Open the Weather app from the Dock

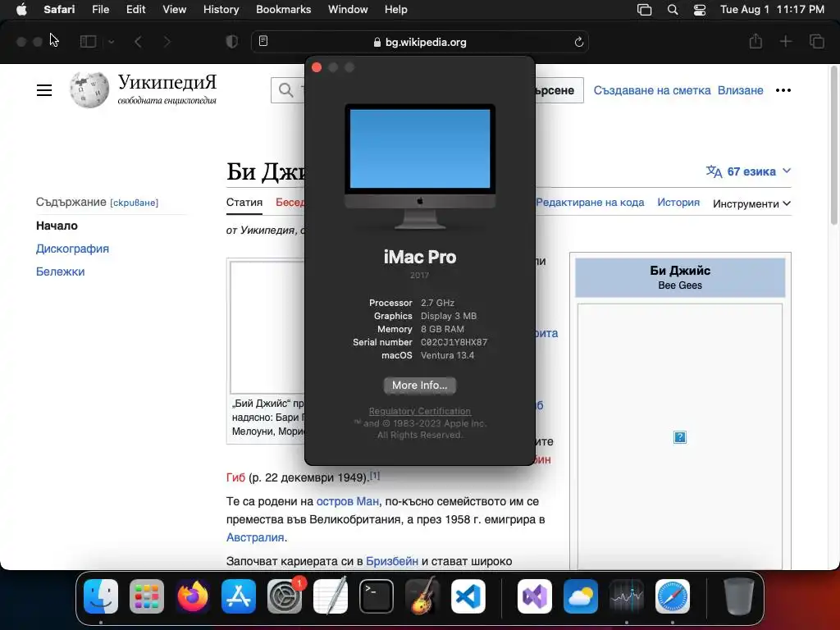[581, 596]
